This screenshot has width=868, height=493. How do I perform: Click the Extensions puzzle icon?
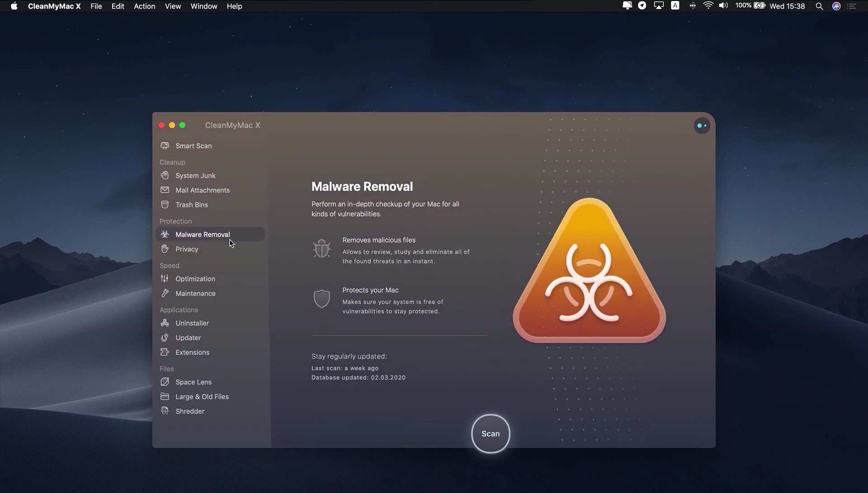pos(165,352)
